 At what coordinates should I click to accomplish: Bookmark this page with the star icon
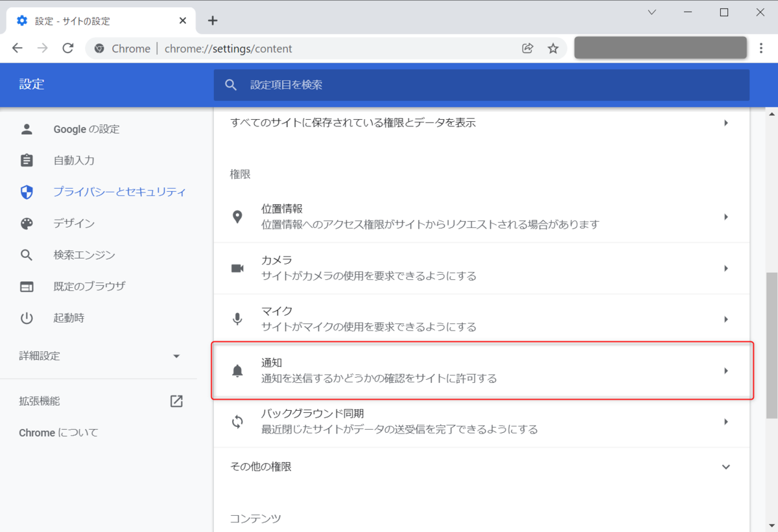click(552, 48)
